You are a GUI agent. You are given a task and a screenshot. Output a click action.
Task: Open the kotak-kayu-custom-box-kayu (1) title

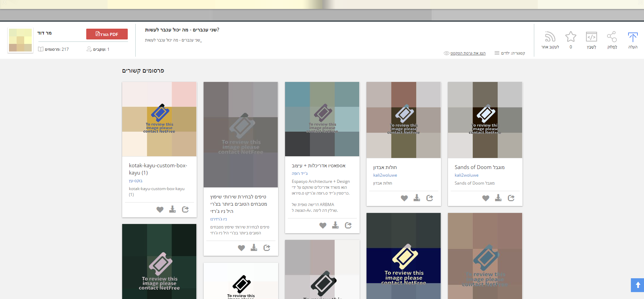click(158, 169)
